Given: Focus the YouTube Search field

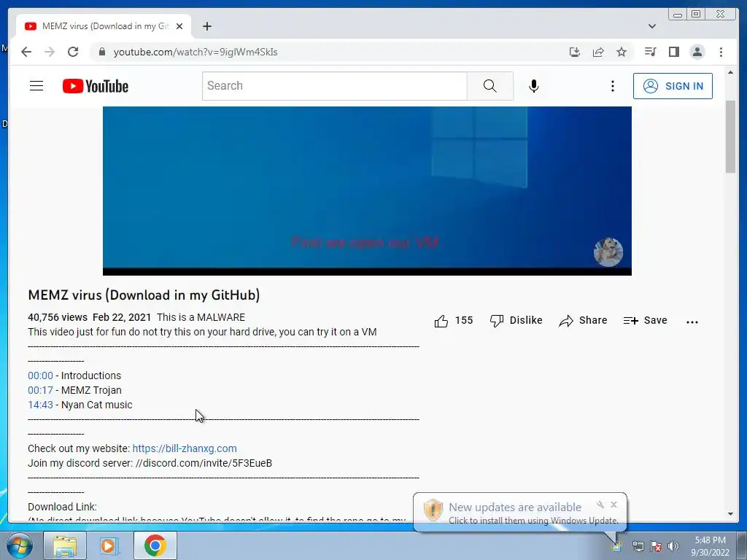Looking at the screenshot, I should pos(334,86).
